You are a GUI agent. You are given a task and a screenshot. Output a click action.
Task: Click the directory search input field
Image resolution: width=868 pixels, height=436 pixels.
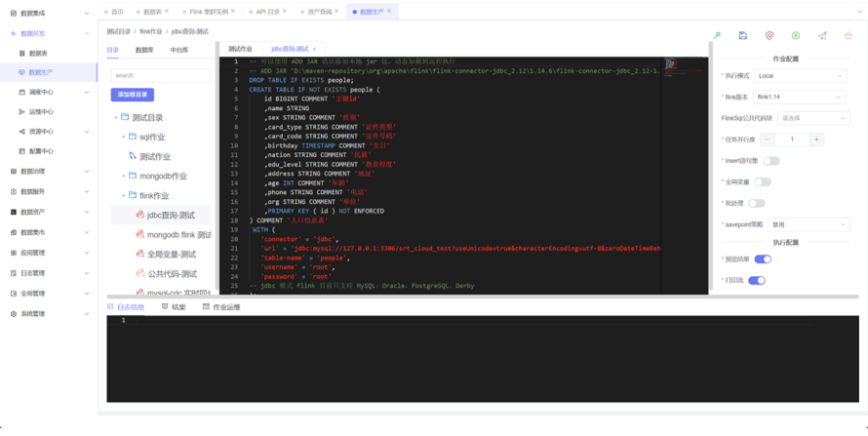pyautogui.click(x=159, y=75)
